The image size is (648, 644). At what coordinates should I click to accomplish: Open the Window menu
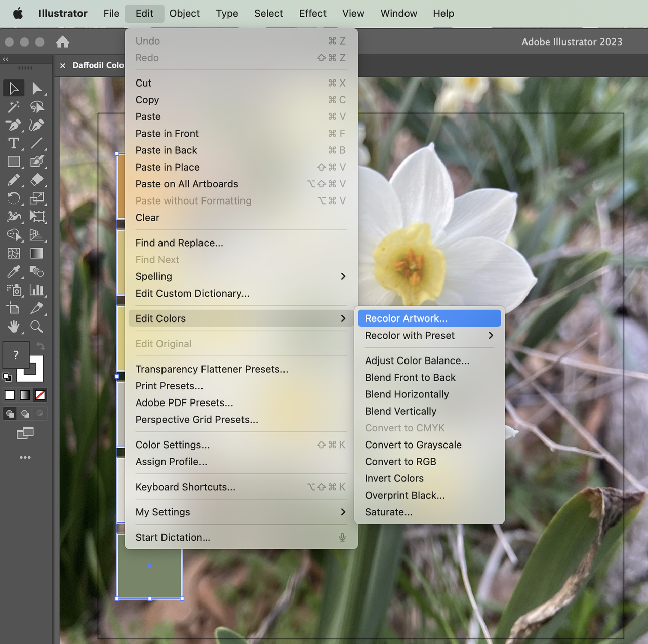point(398,13)
